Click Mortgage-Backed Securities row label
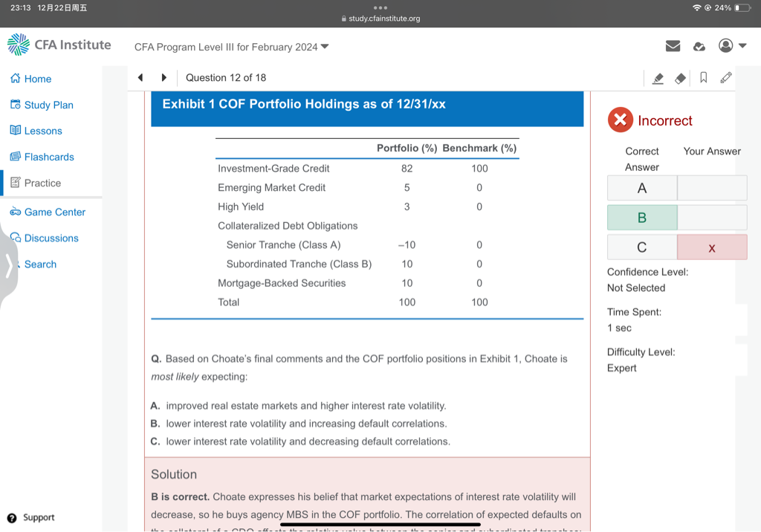Viewport: 761px width, 532px height. [x=282, y=283]
